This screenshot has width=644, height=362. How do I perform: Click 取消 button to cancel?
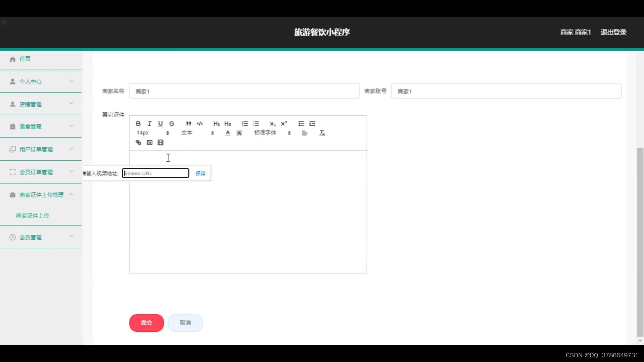185,322
